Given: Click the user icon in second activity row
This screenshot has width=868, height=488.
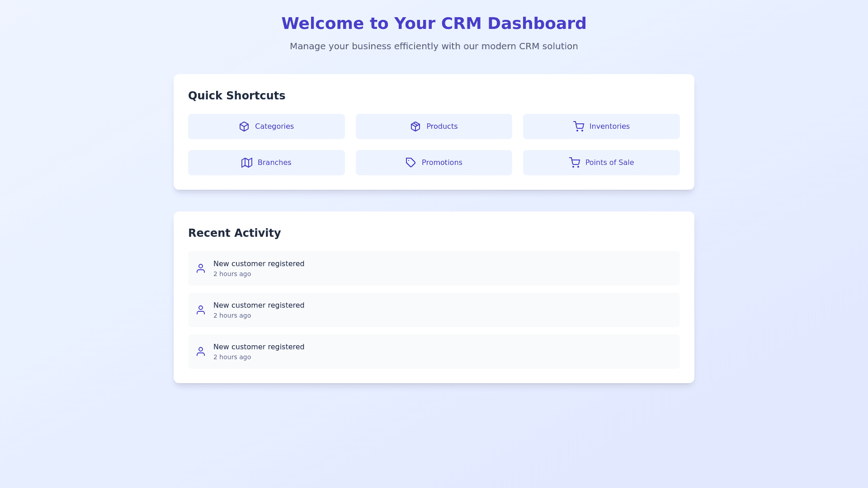Looking at the screenshot, I should pos(201,310).
